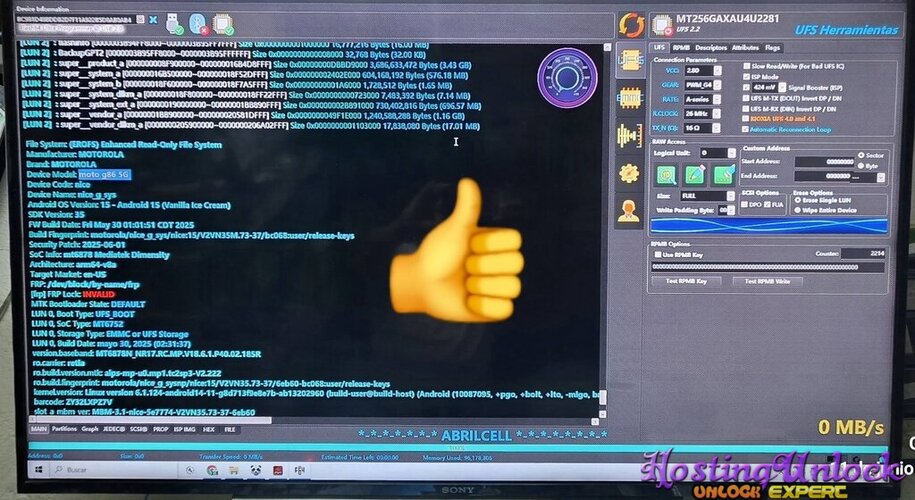This screenshot has height=500, width=915.
Task: Switch to the Flags tab
Action: point(772,47)
